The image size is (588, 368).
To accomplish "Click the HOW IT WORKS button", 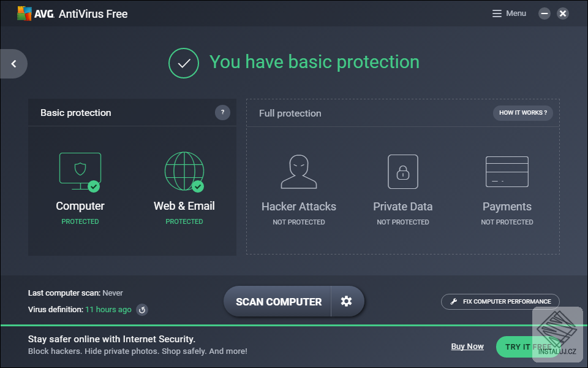I will (x=522, y=113).
